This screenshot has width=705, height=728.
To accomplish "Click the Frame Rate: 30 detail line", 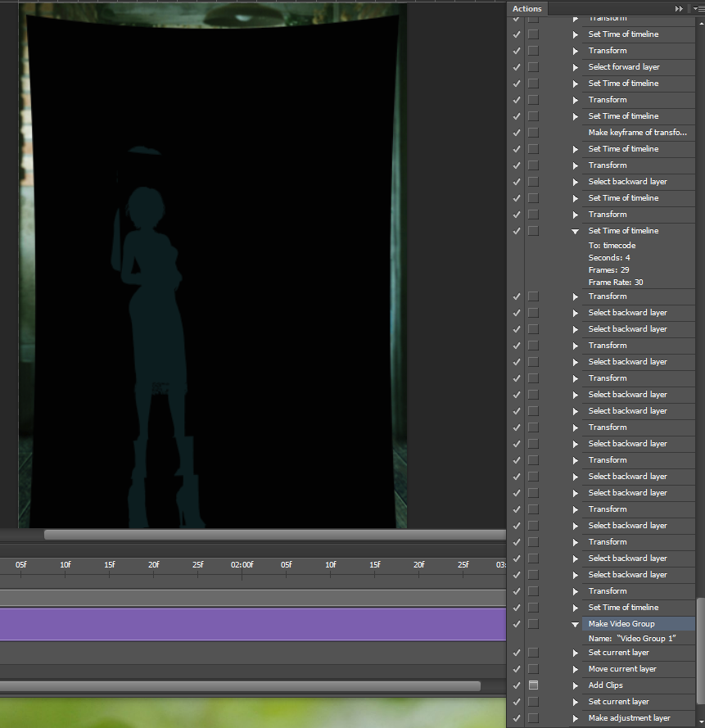I will pyautogui.click(x=616, y=282).
